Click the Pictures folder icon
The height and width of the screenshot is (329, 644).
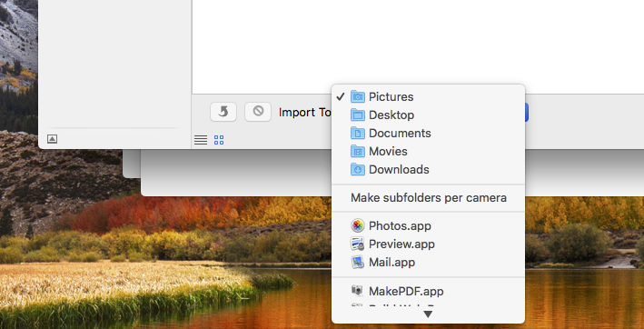pos(358,96)
